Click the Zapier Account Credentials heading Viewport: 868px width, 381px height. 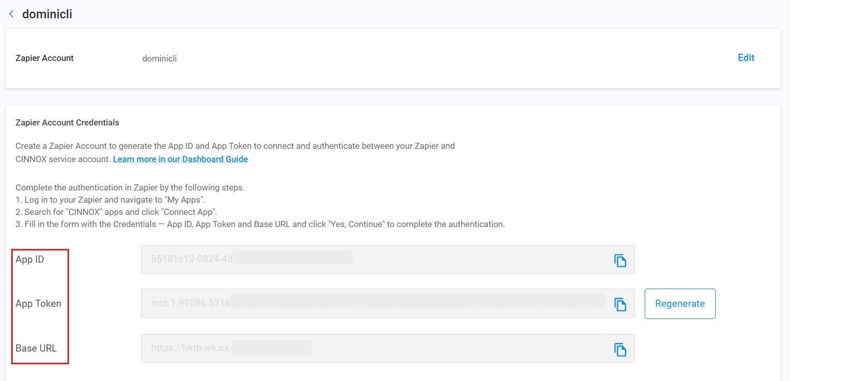point(67,122)
